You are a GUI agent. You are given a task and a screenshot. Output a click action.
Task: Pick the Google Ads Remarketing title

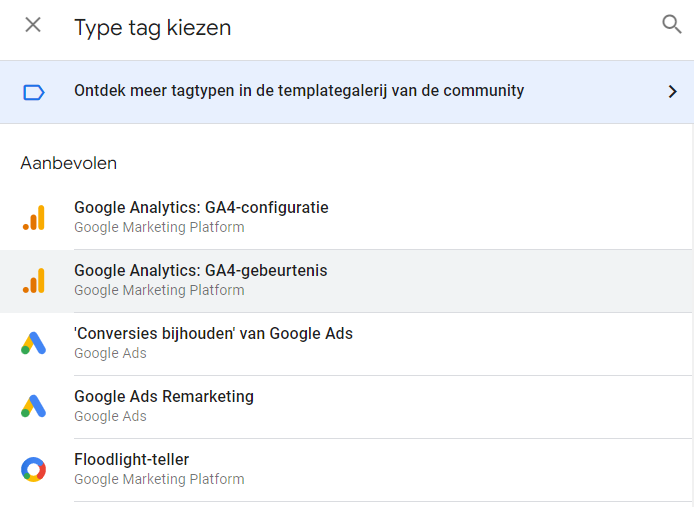tap(164, 397)
